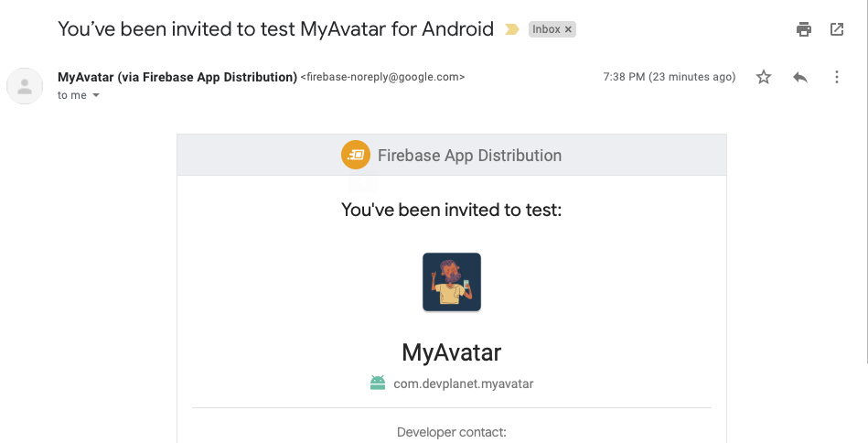Star this MyAvatar email
This screenshot has height=443, width=868.
click(764, 78)
